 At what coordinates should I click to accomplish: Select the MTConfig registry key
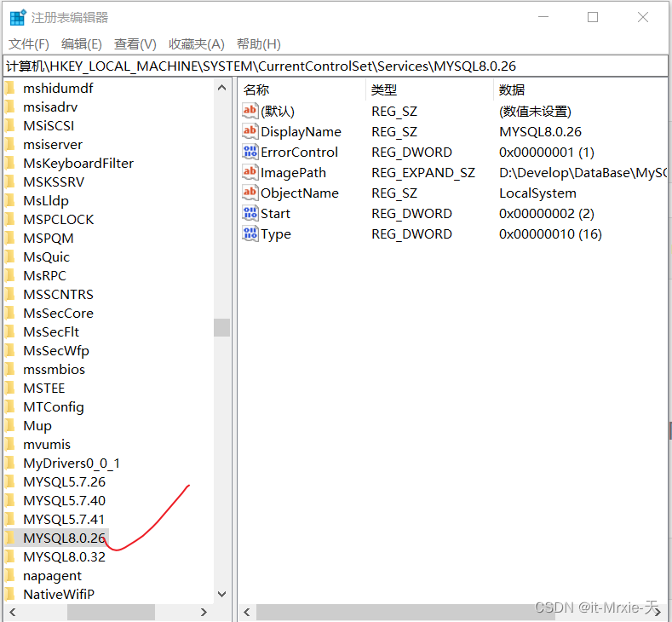(x=54, y=406)
